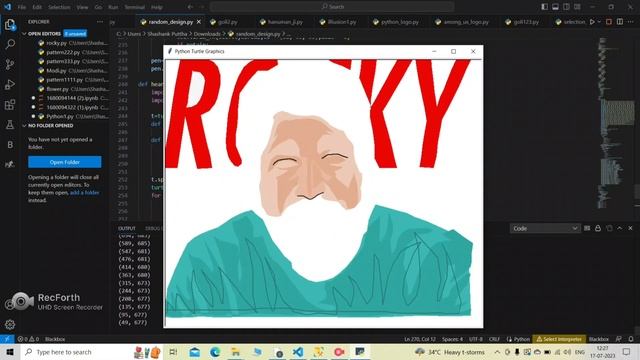
Task: Open the Microsoft Edge taskbar icon
Action: click(x=215, y=352)
